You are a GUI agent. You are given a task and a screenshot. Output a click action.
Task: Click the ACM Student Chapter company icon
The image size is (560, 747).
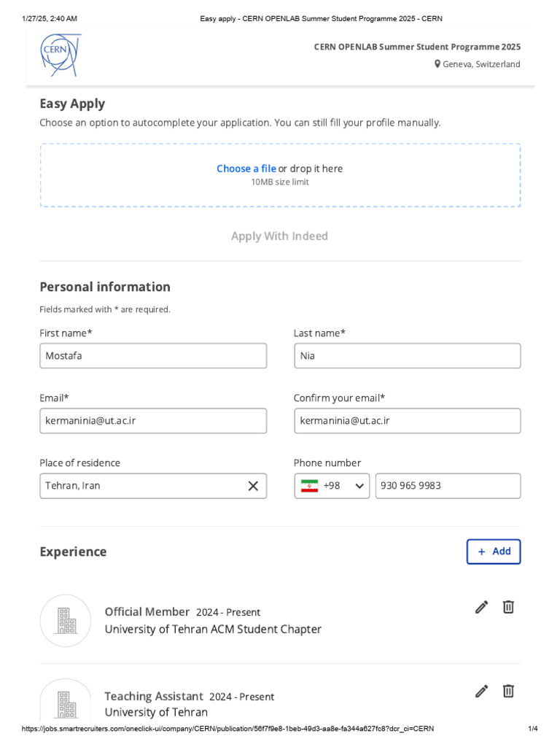click(66, 621)
